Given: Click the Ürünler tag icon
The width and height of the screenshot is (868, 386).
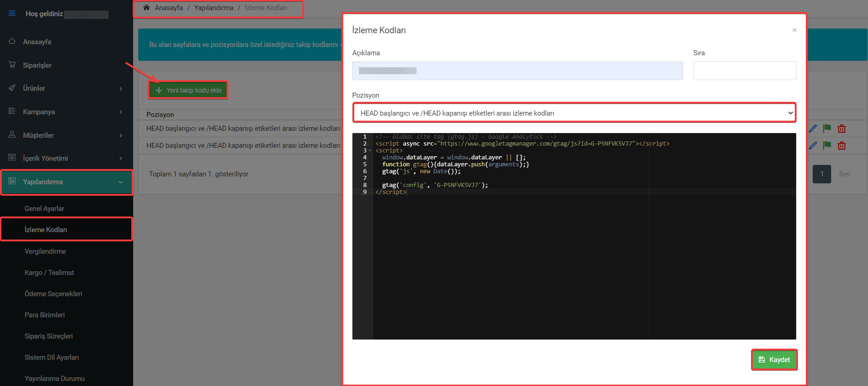Looking at the screenshot, I should point(12,88).
